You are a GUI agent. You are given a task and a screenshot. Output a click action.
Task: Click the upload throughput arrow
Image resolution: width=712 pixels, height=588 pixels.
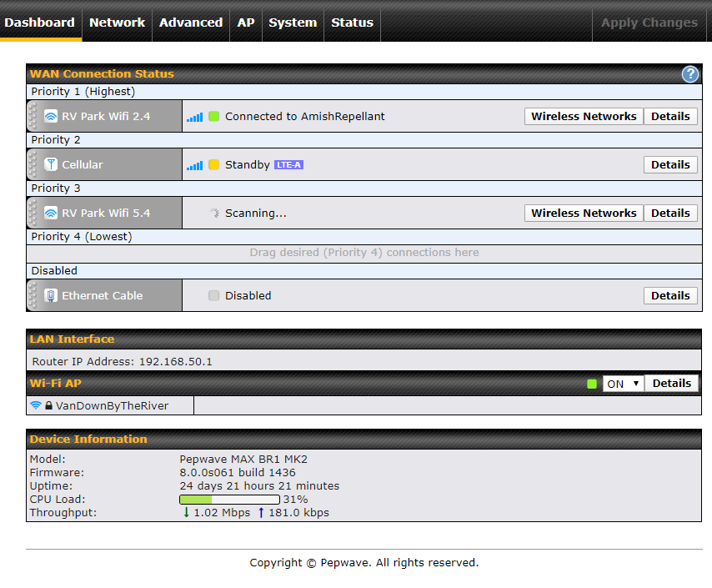point(261,513)
